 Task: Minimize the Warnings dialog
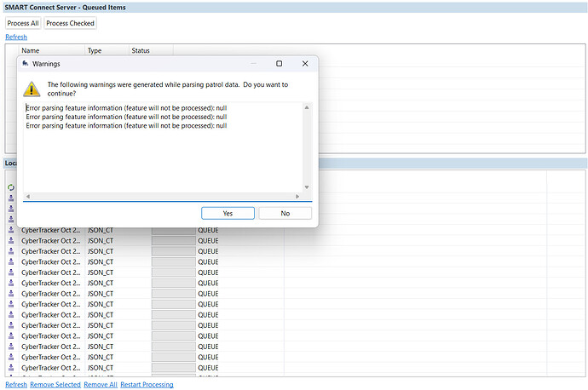coord(253,64)
